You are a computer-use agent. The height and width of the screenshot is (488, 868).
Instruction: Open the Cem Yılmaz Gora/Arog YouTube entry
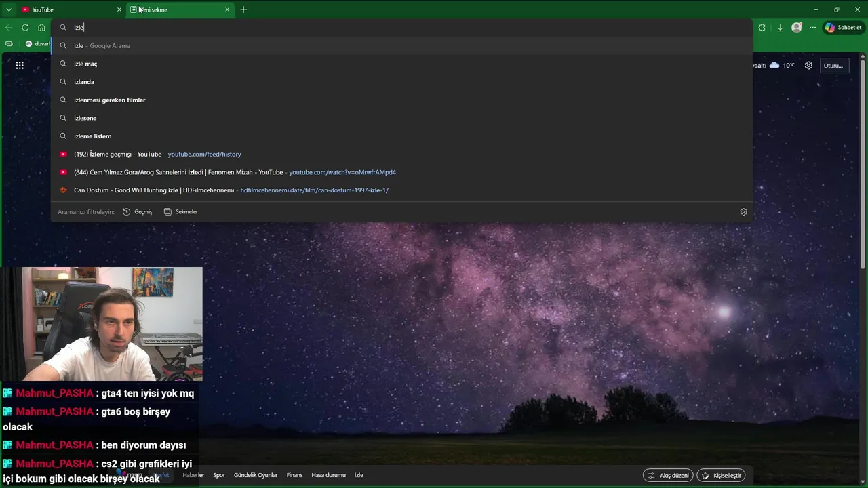401,172
